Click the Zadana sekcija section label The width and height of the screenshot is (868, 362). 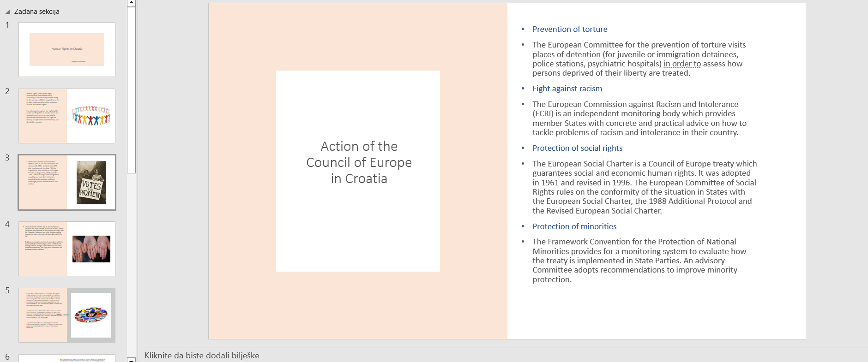pos(37,12)
